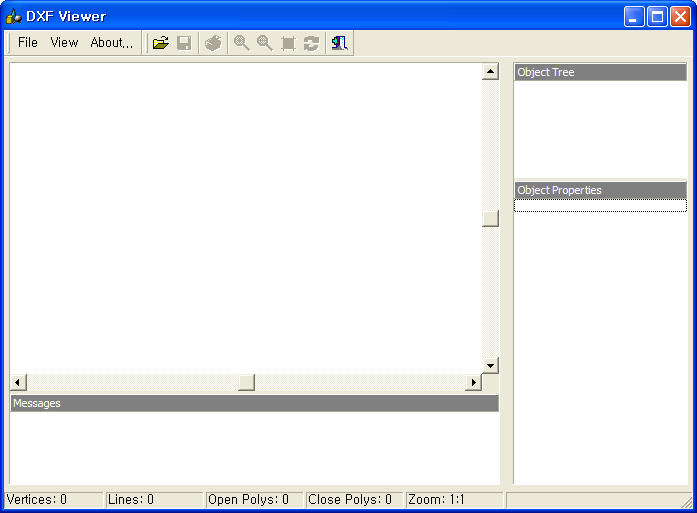Maximize the DXF Viewer window

657,17
